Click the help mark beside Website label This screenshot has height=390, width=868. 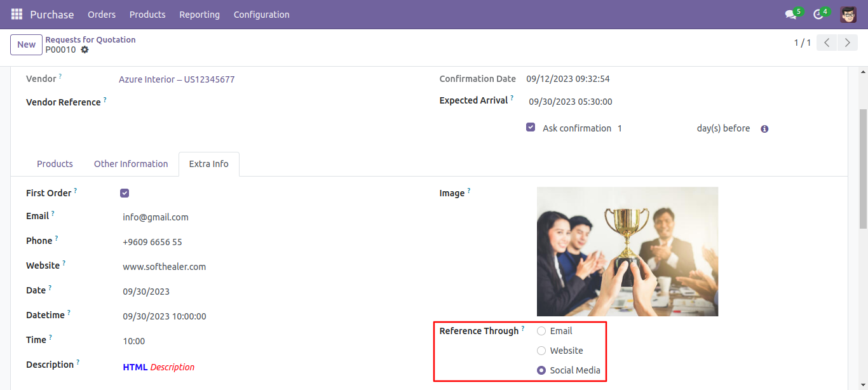(64, 263)
